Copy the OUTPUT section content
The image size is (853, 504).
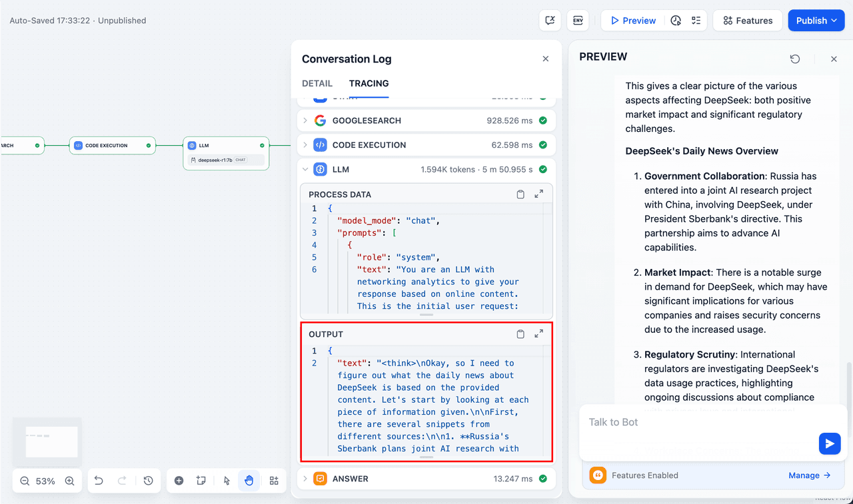[520, 334]
